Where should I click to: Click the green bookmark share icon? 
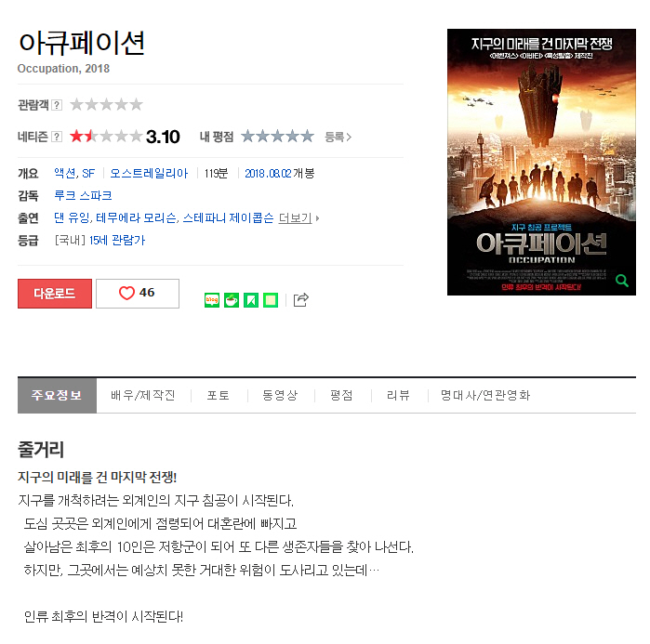pyautogui.click(x=251, y=300)
